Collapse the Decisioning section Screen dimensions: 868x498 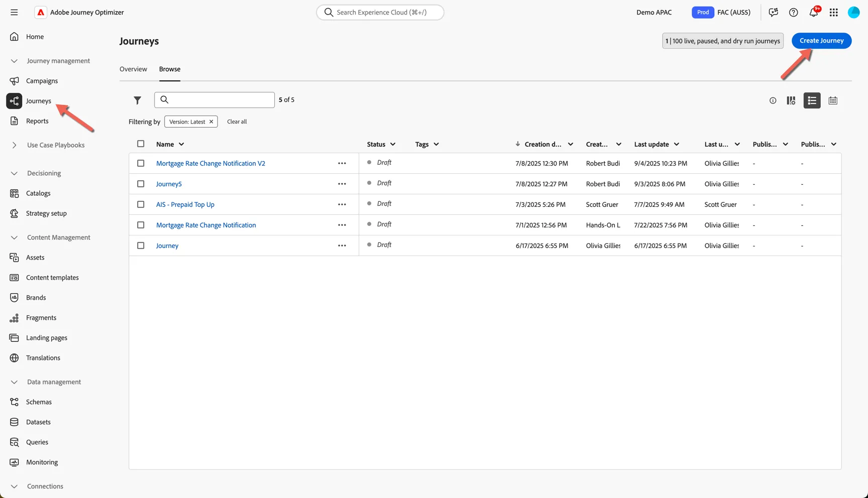pos(14,174)
